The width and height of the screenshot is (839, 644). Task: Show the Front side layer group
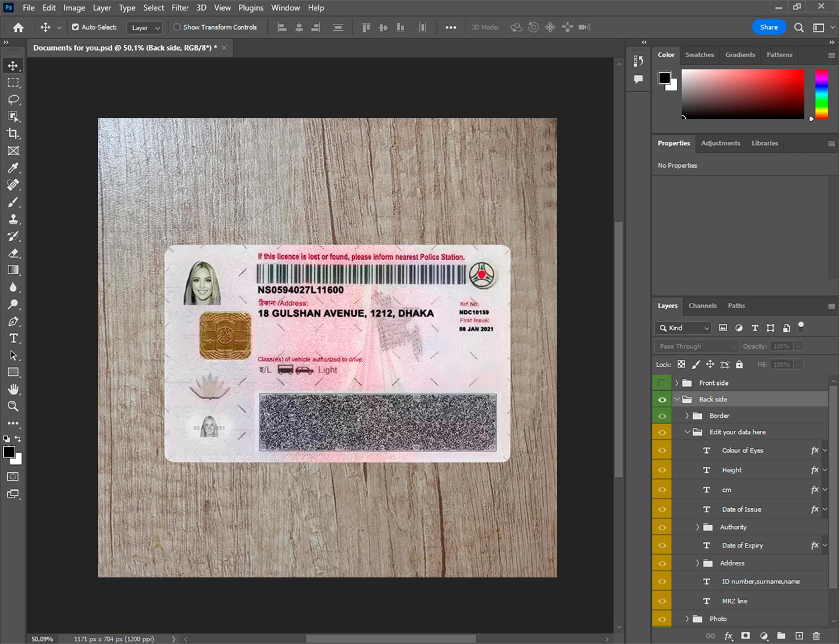662,383
